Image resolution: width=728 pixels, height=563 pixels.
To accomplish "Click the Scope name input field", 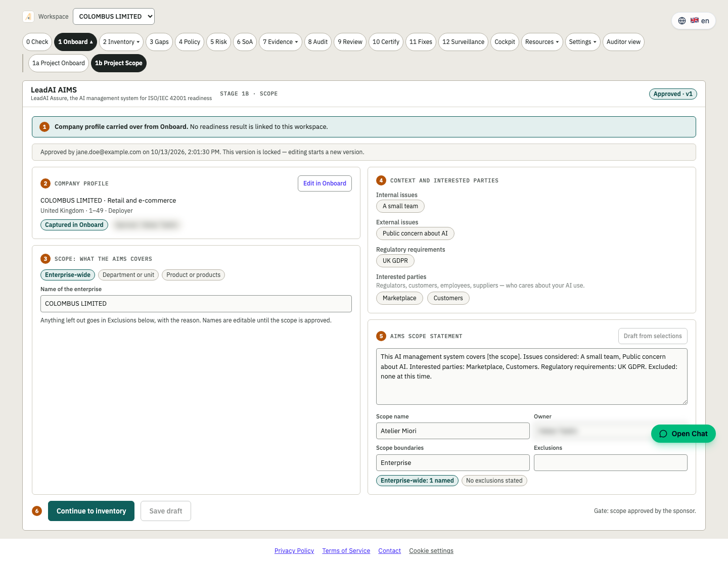I will click(453, 431).
